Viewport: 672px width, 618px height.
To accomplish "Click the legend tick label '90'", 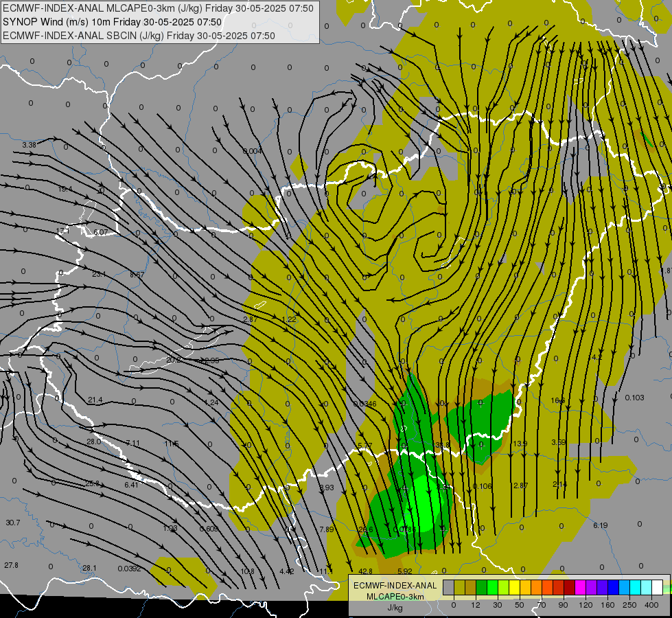I will click(x=563, y=605).
